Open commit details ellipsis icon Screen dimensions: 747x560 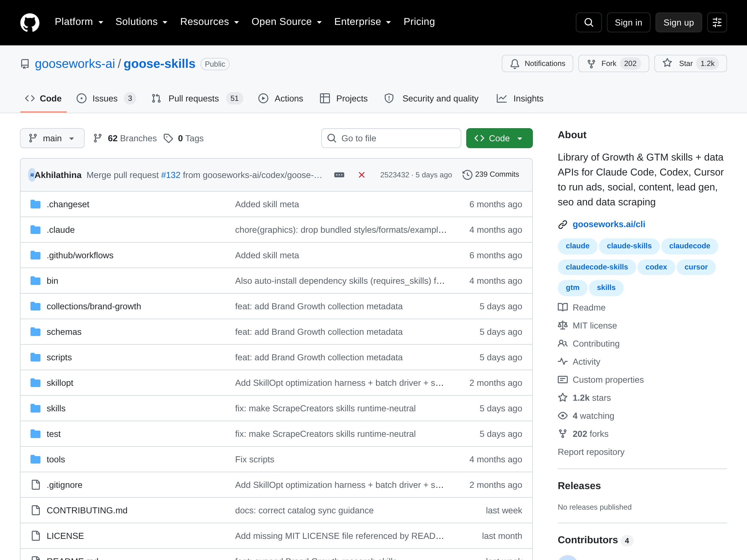(x=339, y=175)
